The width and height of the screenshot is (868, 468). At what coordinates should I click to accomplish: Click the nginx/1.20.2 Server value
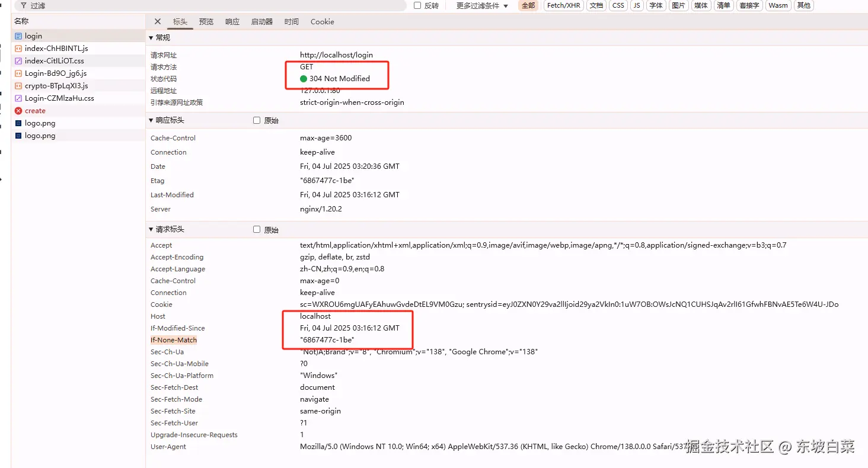[321, 209]
